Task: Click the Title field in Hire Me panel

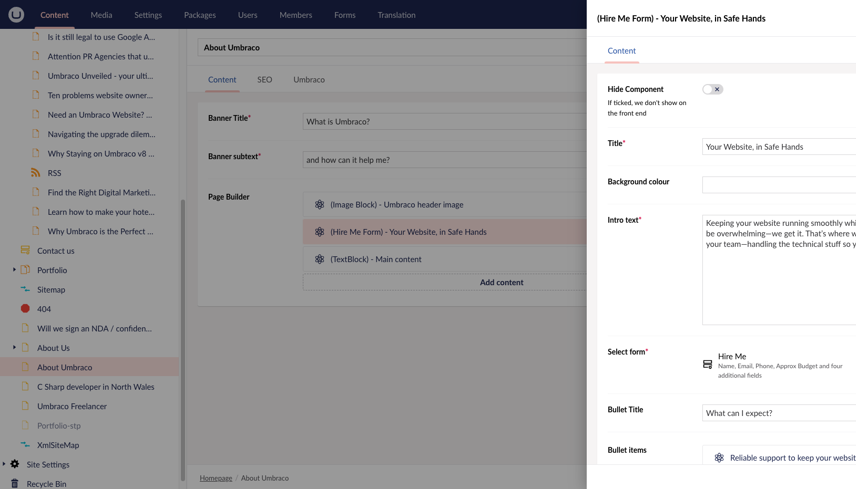Action: [779, 146]
